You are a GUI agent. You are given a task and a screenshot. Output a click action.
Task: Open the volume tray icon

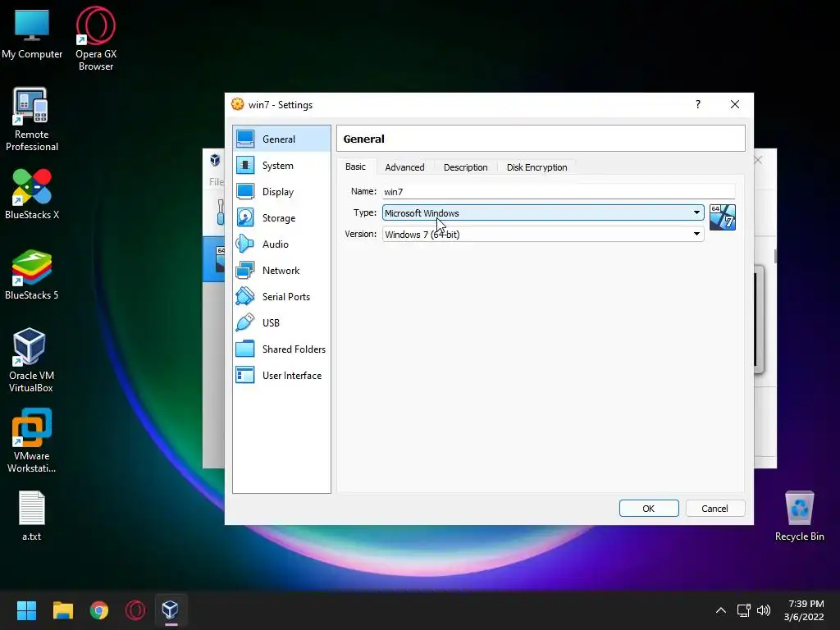click(x=764, y=610)
